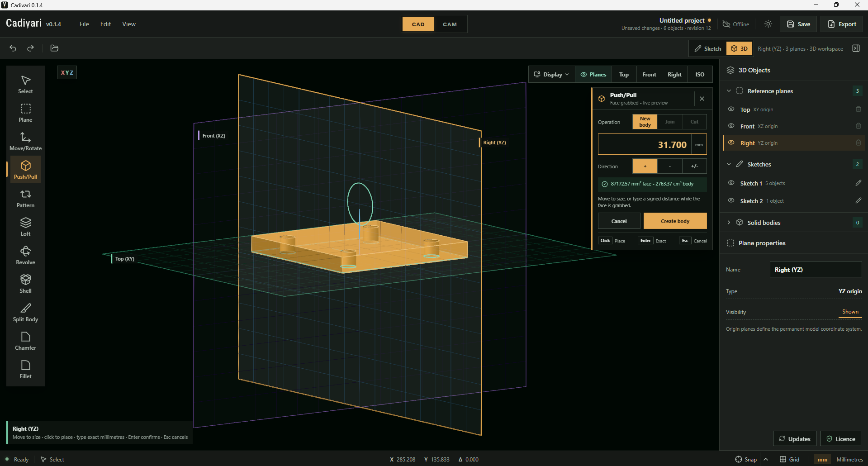Hide the Right YZ plane
This screenshot has width=868, height=466.
click(x=731, y=143)
